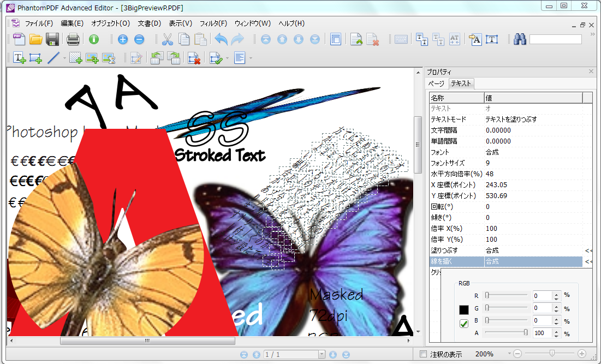Image resolution: width=601 pixels, height=364 pixels.
Task: Open the page number dropdown
Action: click(x=322, y=354)
